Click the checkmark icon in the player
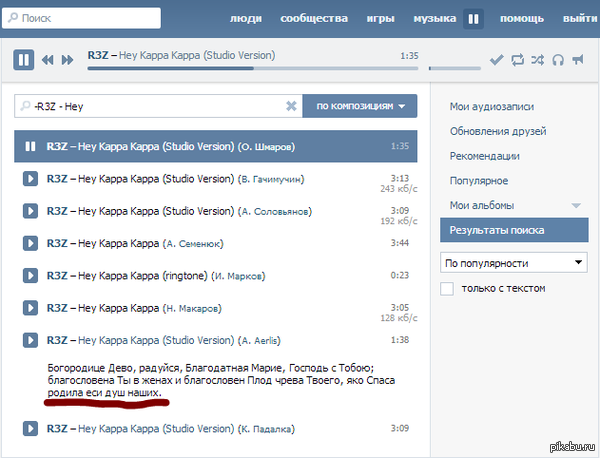 click(496, 60)
